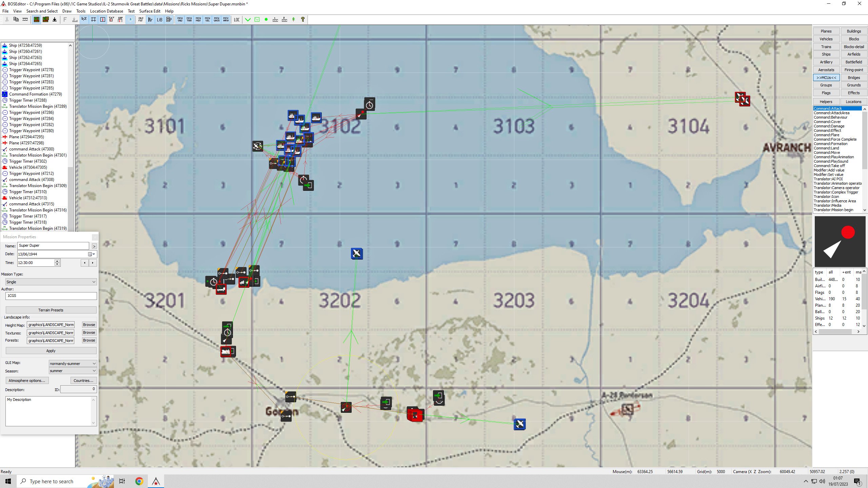This screenshot has height=488, width=868.
Task: Expand the GUI Map normandy-summer dropdown
Action: click(x=73, y=364)
